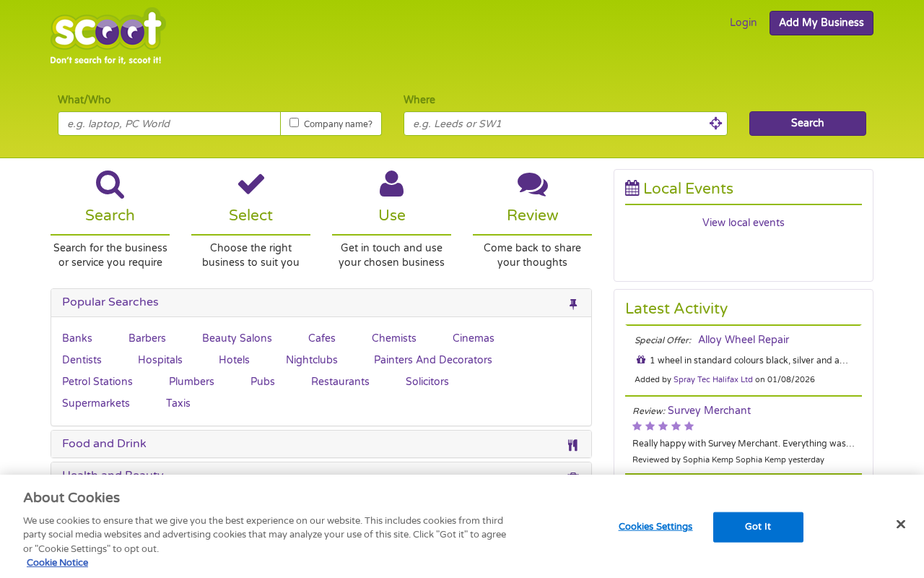Open View local events link
924x578 pixels.
click(x=744, y=223)
